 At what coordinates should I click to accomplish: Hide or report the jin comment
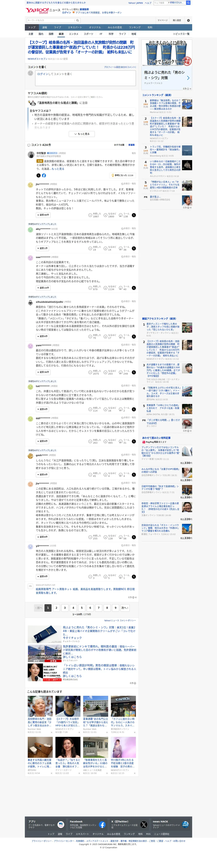(x=129, y=184)
